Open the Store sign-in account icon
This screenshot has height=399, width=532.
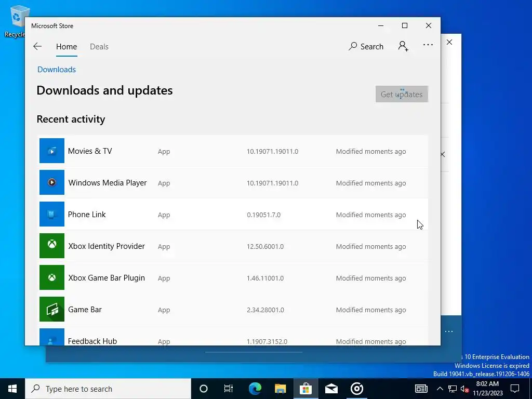point(403,46)
